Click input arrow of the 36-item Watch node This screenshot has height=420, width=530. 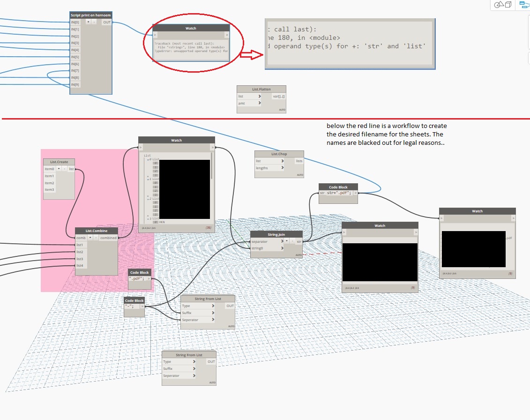pyautogui.click(x=141, y=148)
